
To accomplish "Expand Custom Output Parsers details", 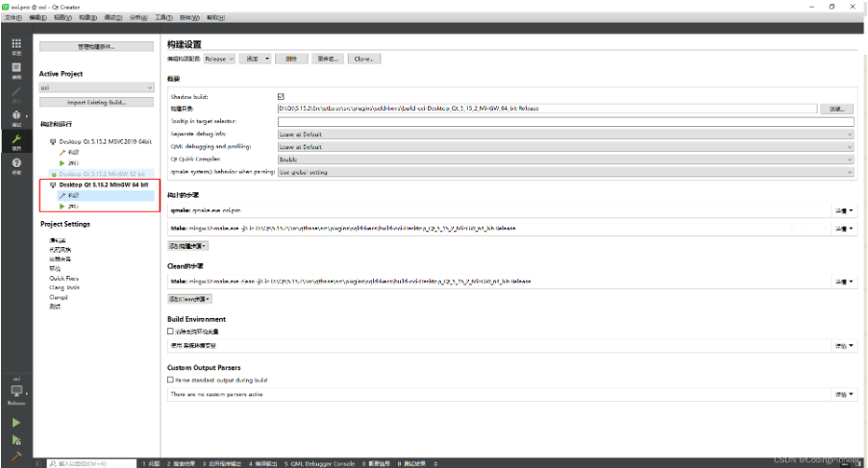I will tap(844, 394).
